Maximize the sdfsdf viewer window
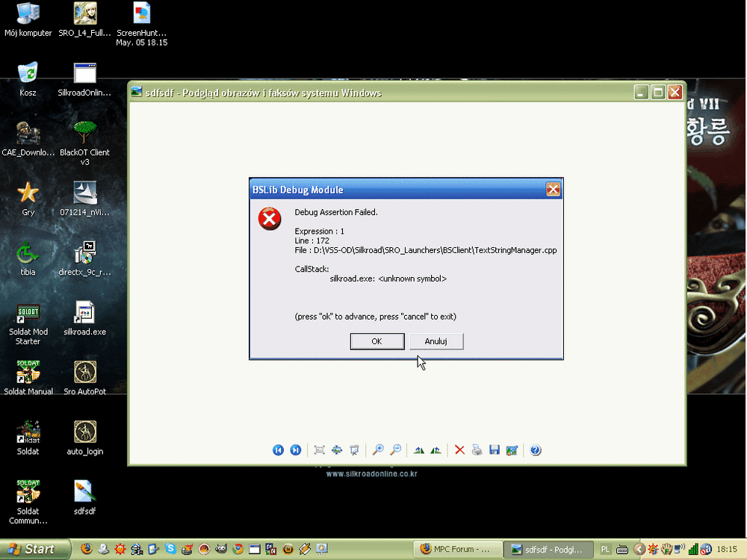Image resolution: width=747 pixels, height=560 pixels. pos(658,93)
